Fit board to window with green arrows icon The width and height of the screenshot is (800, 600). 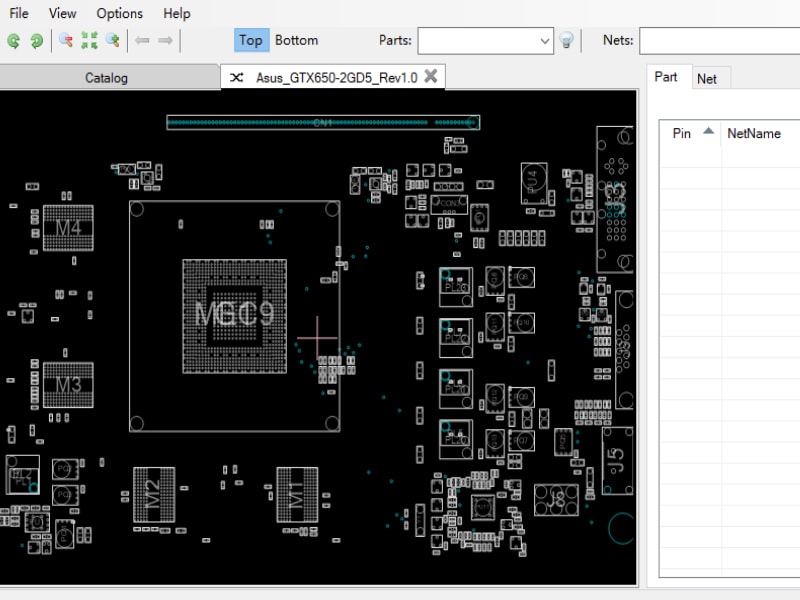coord(89,40)
